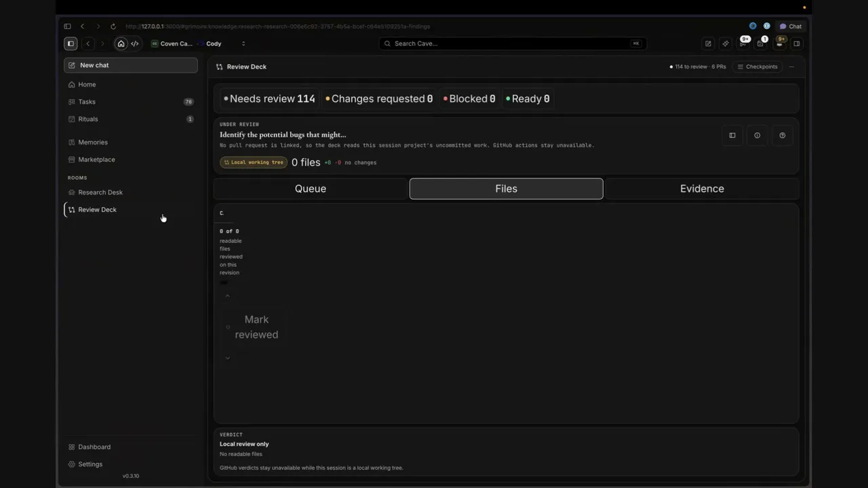The width and height of the screenshot is (868, 488).
Task: Filter by Needs review 114
Action: 269,99
